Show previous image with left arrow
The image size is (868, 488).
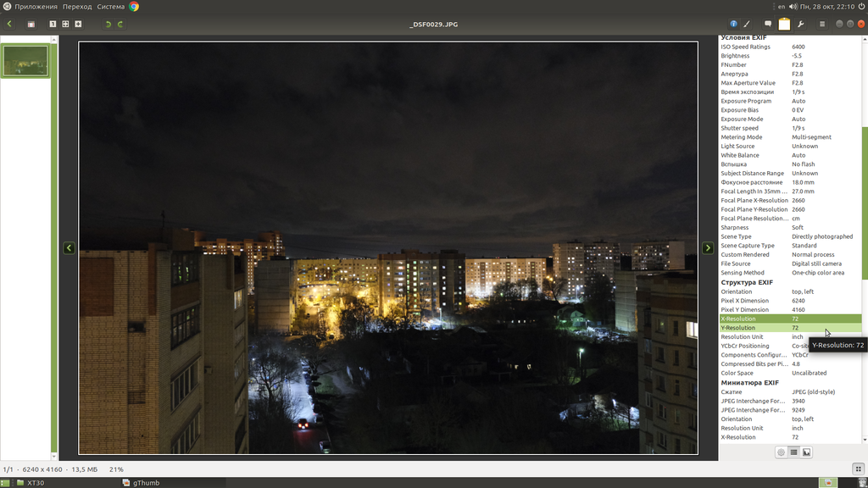pyautogui.click(x=70, y=248)
